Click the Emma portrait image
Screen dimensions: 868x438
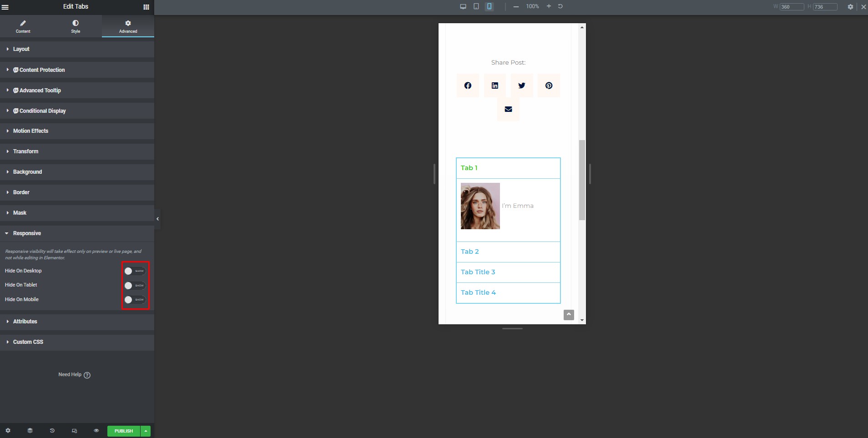(480, 206)
